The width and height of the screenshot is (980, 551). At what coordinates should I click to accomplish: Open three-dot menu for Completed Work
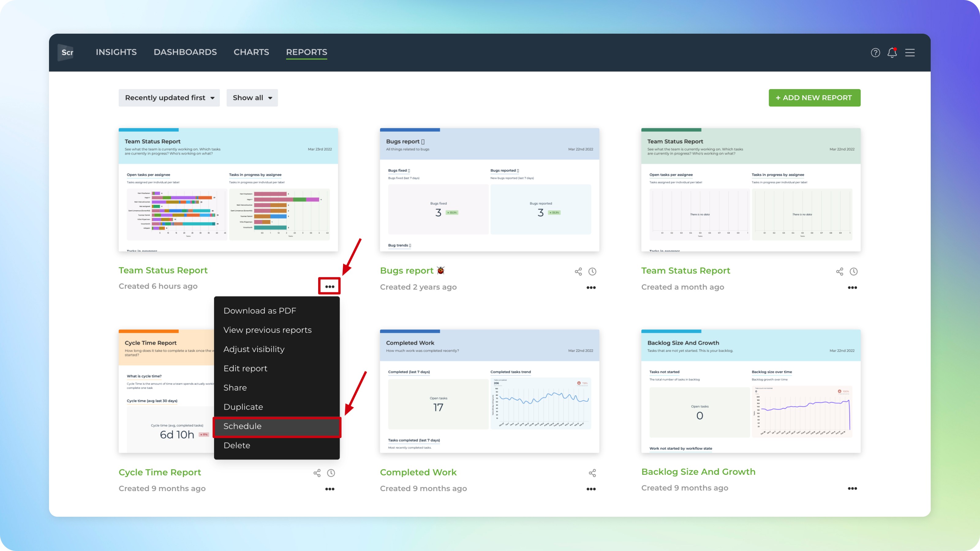591,489
